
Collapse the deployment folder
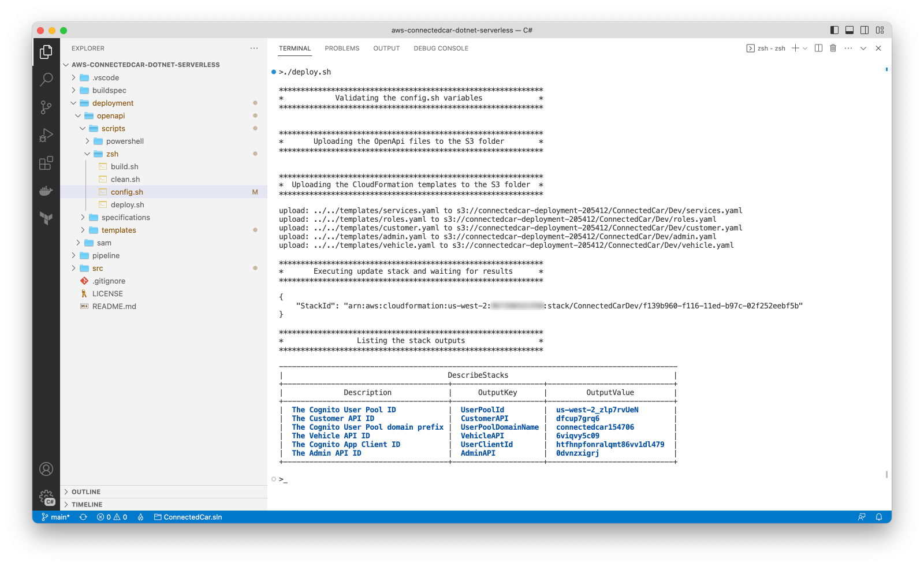163,103
